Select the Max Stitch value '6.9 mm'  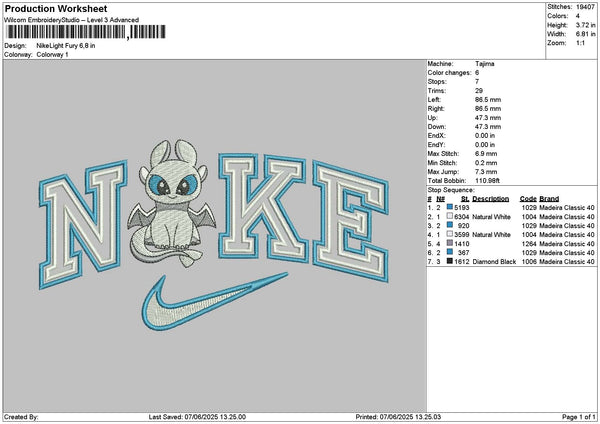tap(486, 154)
